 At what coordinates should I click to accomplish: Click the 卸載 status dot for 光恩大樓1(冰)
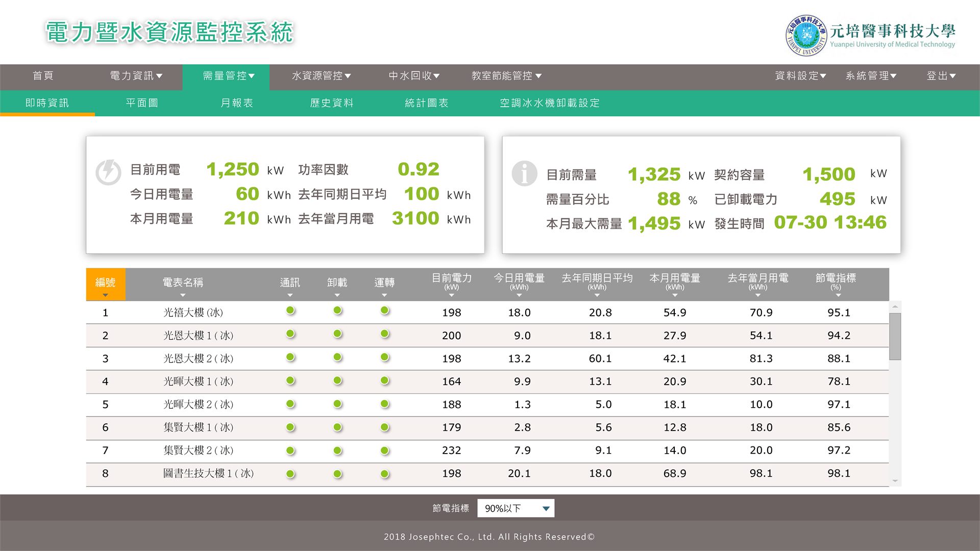click(x=337, y=334)
